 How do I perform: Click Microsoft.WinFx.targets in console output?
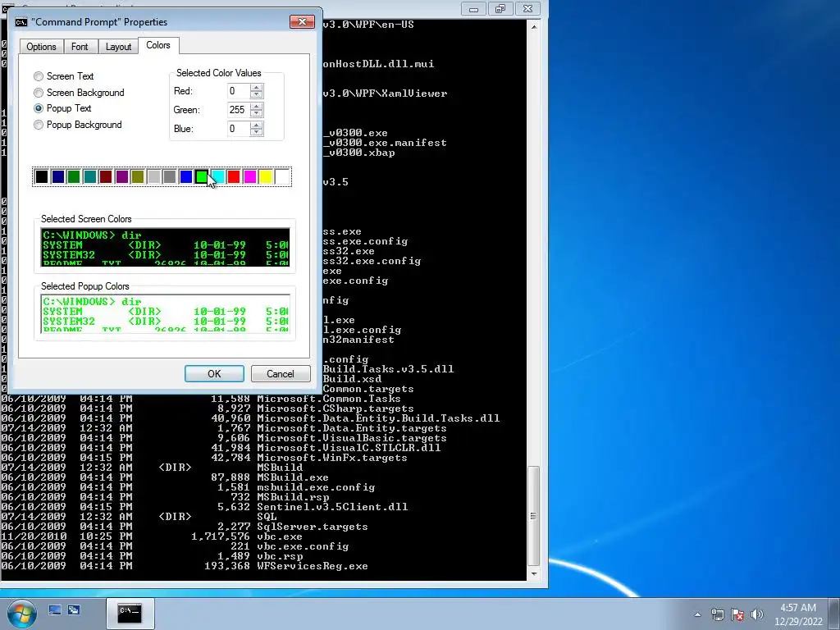tap(332, 458)
